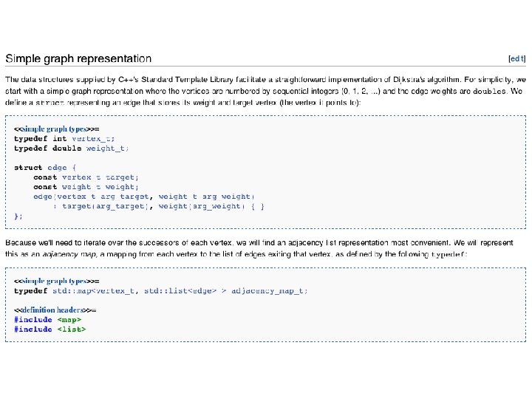Click the closing "};" of struct edge

18,216
